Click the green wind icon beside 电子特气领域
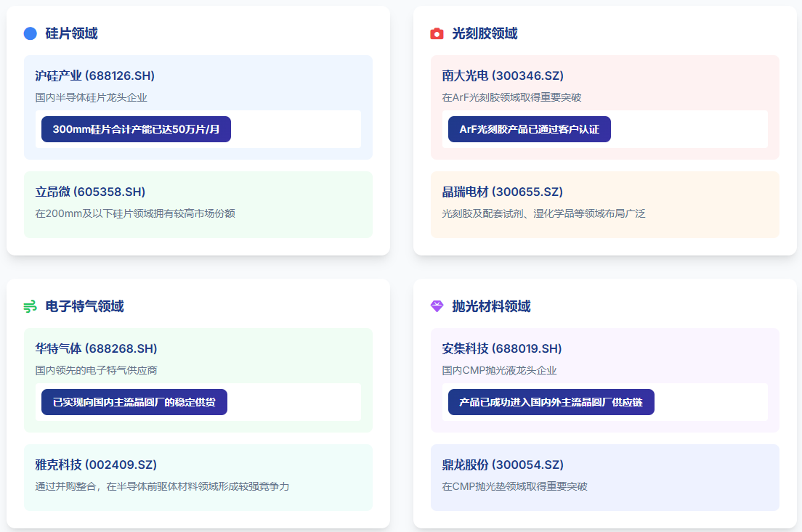 (31, 306)
